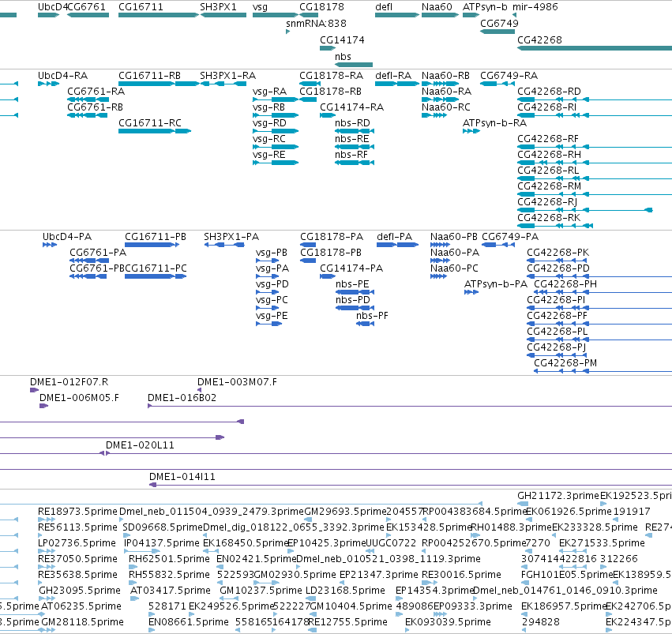Click protein defl-PA
This screenshot has width=672, height=634.
tap(394, 236)
